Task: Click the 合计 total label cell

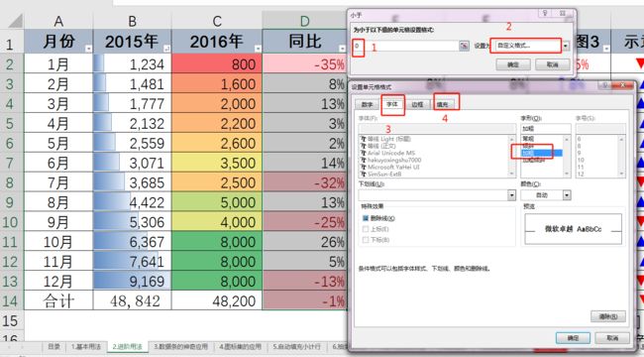Action: point(58,300)
